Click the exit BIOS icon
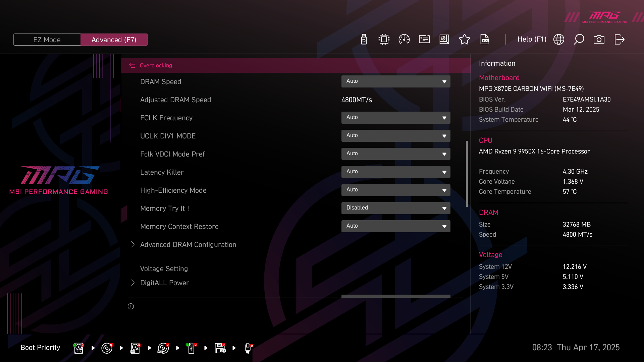Viewport: 644px width, 362px height. [619, 40]
